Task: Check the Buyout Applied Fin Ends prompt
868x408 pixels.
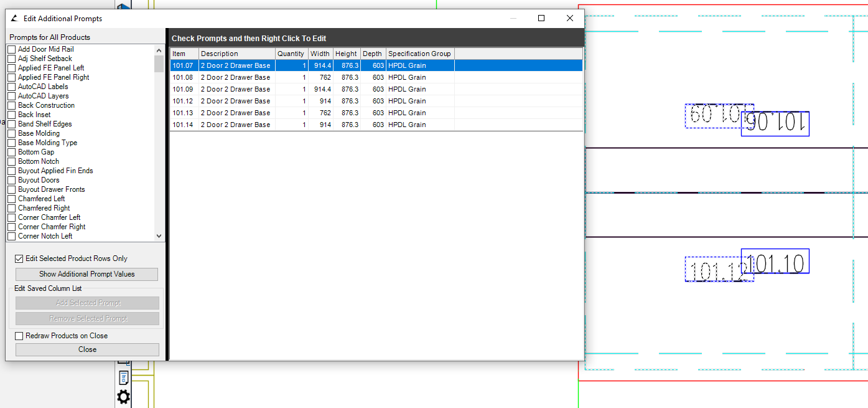Action: pyautogui.click(x=11, y=171)
